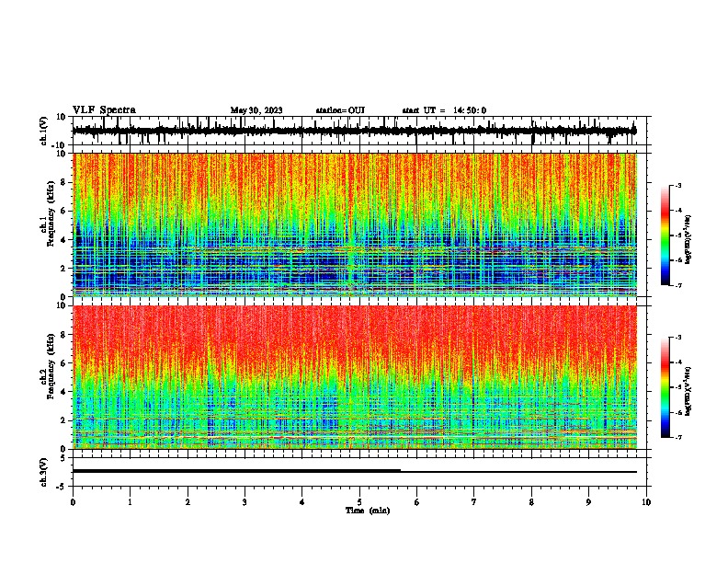This screenshot has height=563, width=728.
Task: Click time axis tick label "9"
Action: click(588, 502)
